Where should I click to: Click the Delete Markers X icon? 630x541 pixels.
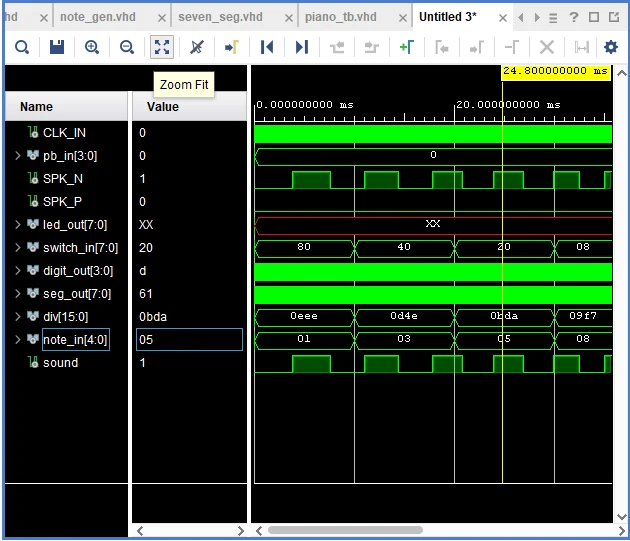pos(546,47)
